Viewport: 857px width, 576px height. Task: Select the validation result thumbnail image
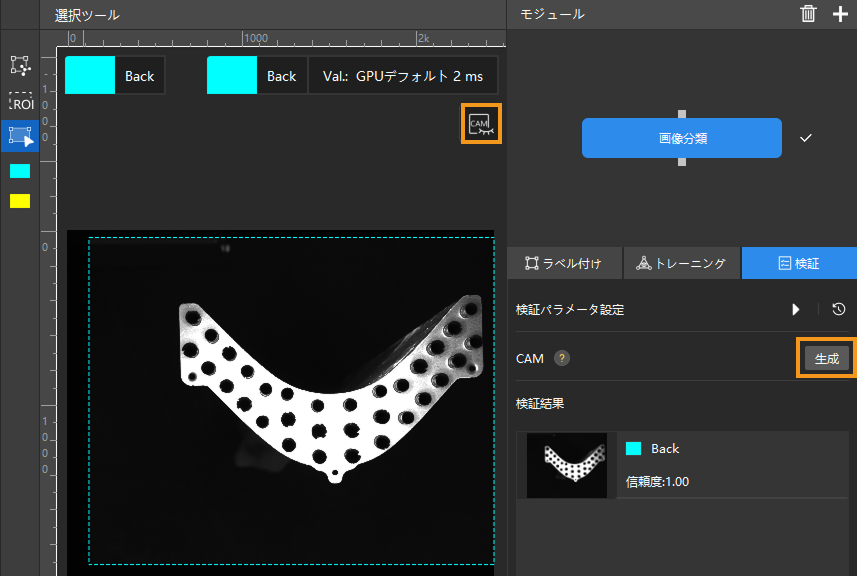[x=566, y=465]
